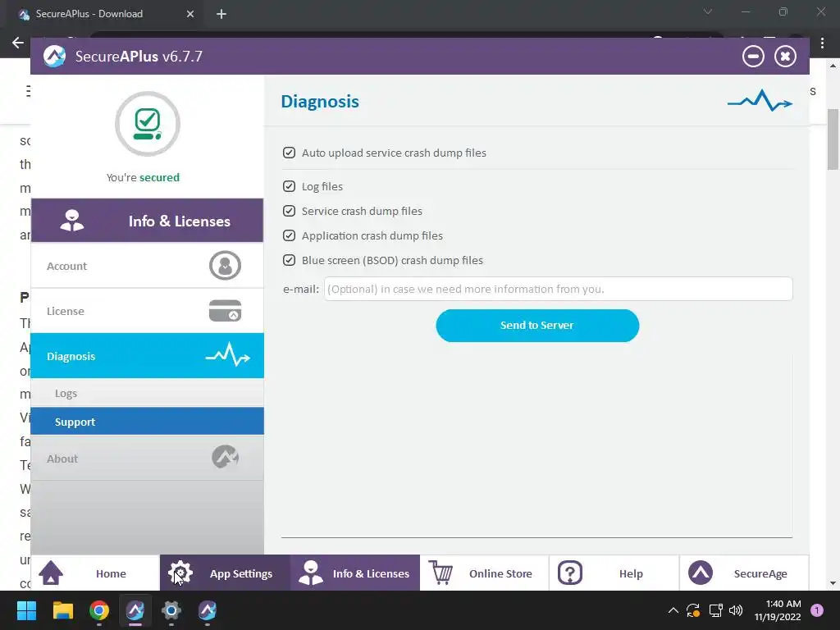840x630 pixels.
Task: Click the volume speaker tray icon
Action: (736, 610)
